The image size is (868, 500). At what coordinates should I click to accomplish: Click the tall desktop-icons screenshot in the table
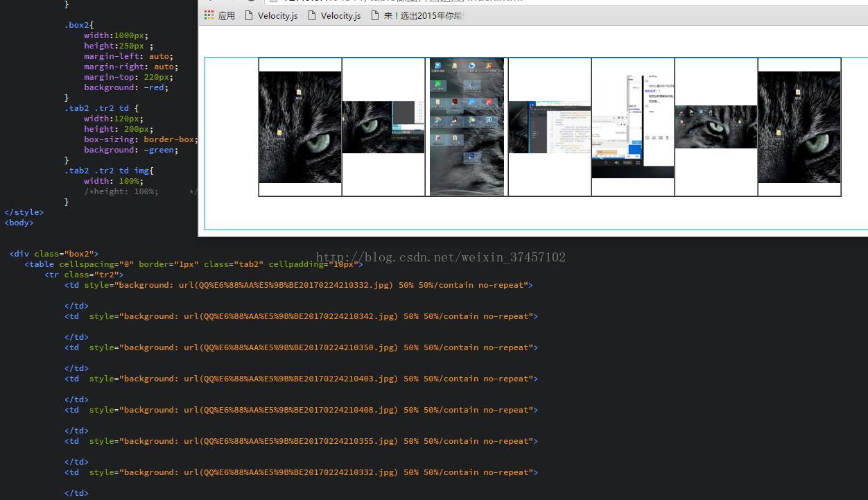pyautogui.click(x=467, y=127)
